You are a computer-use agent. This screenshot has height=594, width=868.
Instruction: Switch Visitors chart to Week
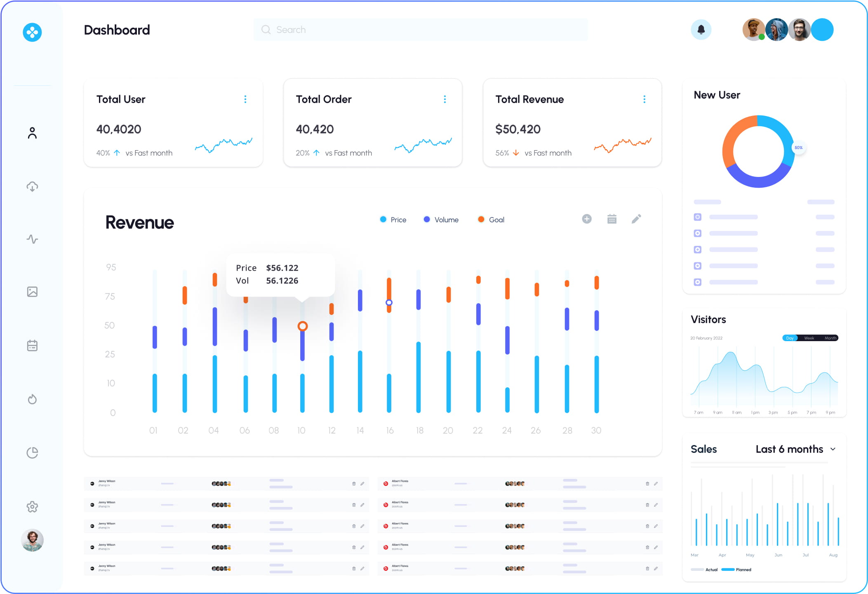click(809, 338)
